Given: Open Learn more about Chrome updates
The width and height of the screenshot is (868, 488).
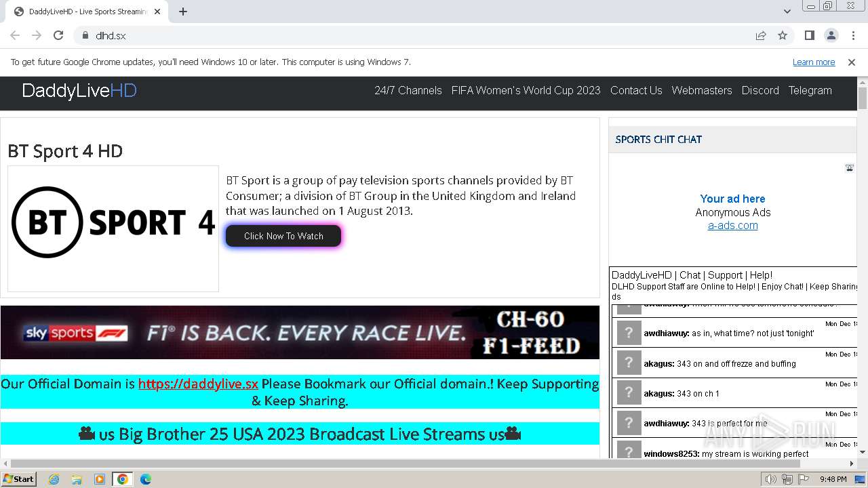Looking at the screenshot, I should point(814,62).
